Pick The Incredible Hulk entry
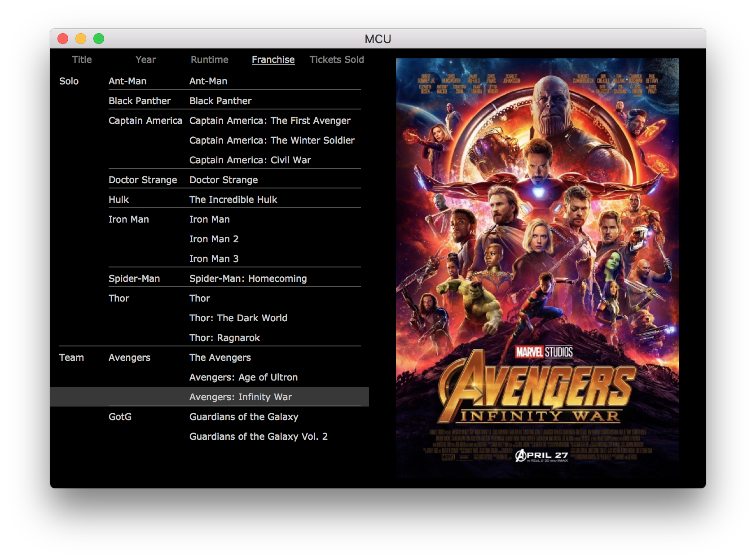 point(233,200)
